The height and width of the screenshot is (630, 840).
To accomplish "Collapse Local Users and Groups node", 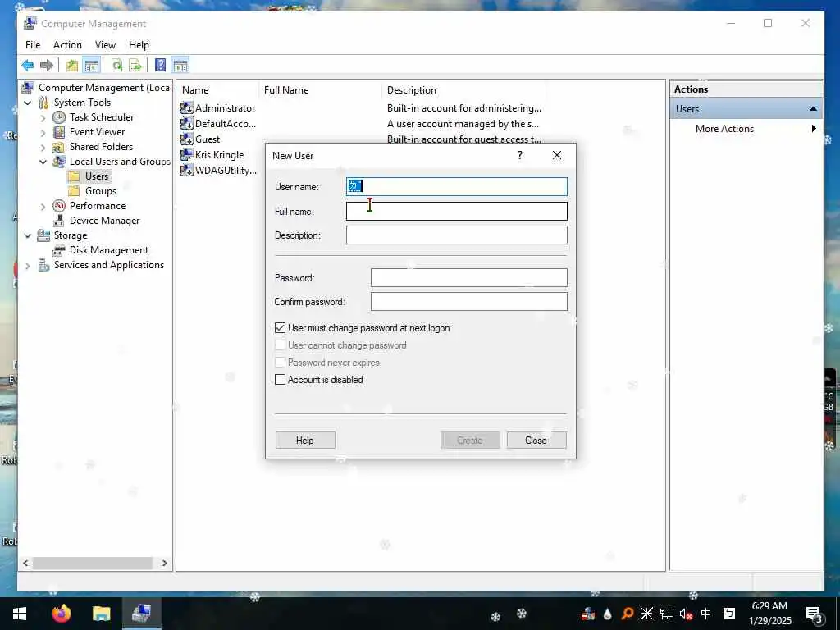I will tap(43, 162).
